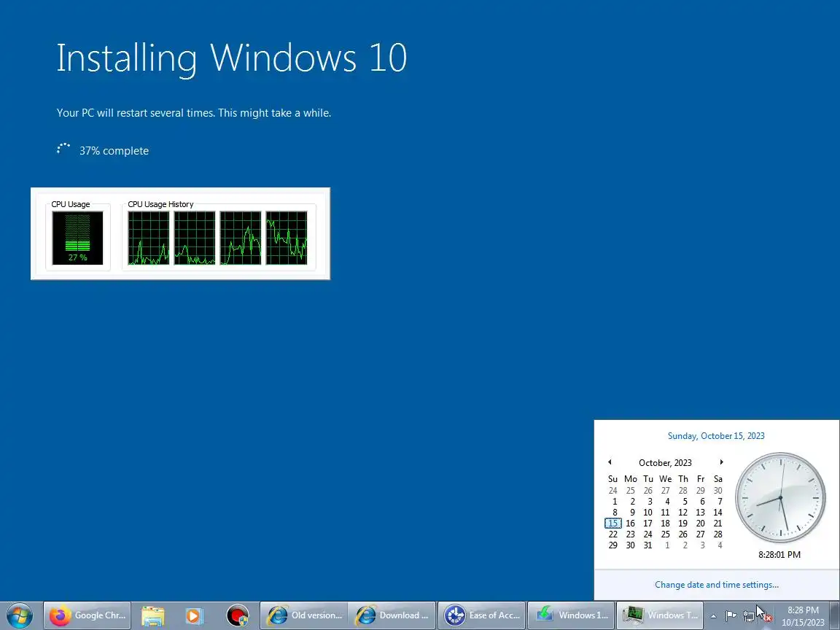Screen dimensions: 840x630
Task: Select September 30 in the calendar grid
Action: [717, 491]
